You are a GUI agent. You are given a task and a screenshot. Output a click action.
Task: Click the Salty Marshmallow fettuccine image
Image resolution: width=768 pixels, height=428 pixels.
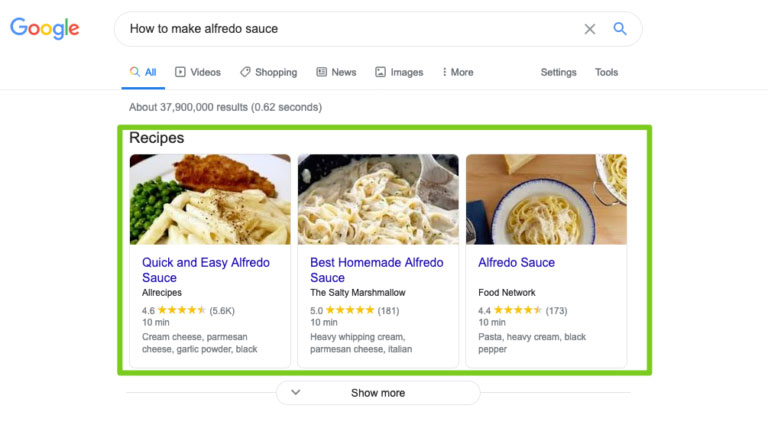378,199
